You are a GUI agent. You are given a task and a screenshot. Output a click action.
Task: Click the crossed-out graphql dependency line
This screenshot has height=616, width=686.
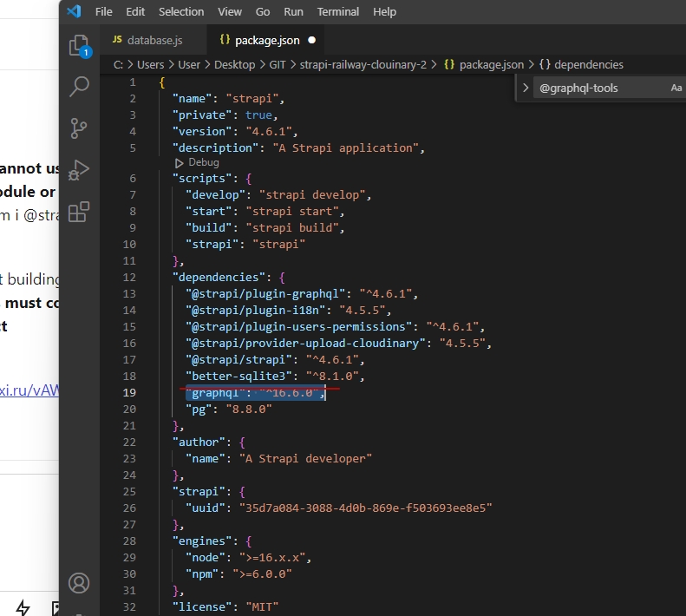tap(257, 393)
